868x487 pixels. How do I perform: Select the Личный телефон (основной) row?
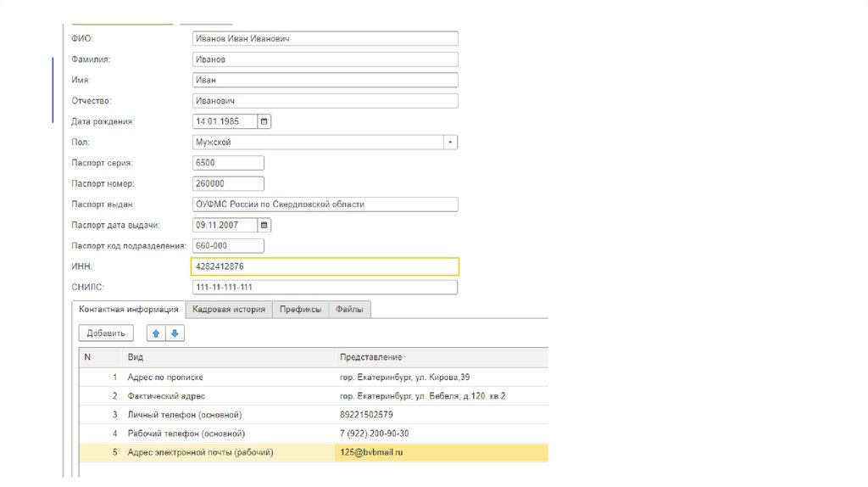tap(185, 415)
